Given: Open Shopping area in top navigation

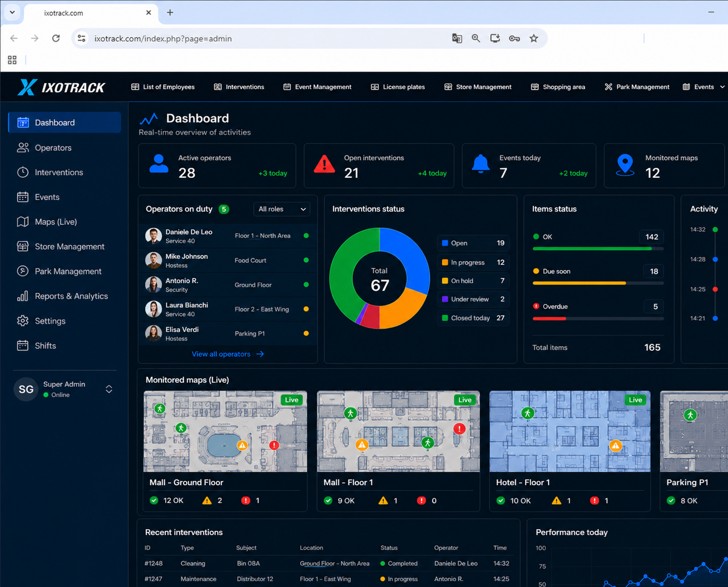Looking at the screenshot, I should click(x=558, y=87).
